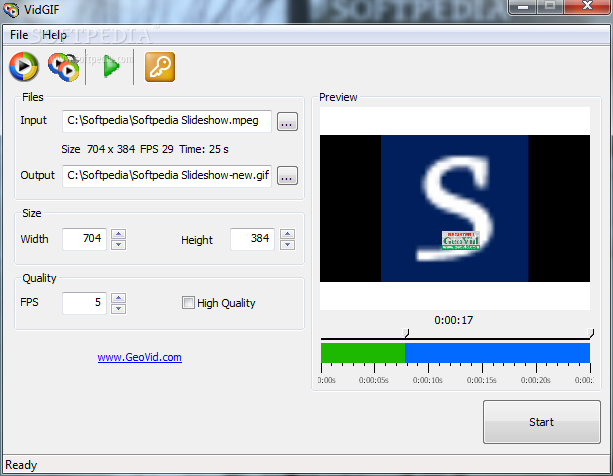The image size is (613, 476).
Task: Enable the High Quality checkbox
Action: tap(188, 302)
